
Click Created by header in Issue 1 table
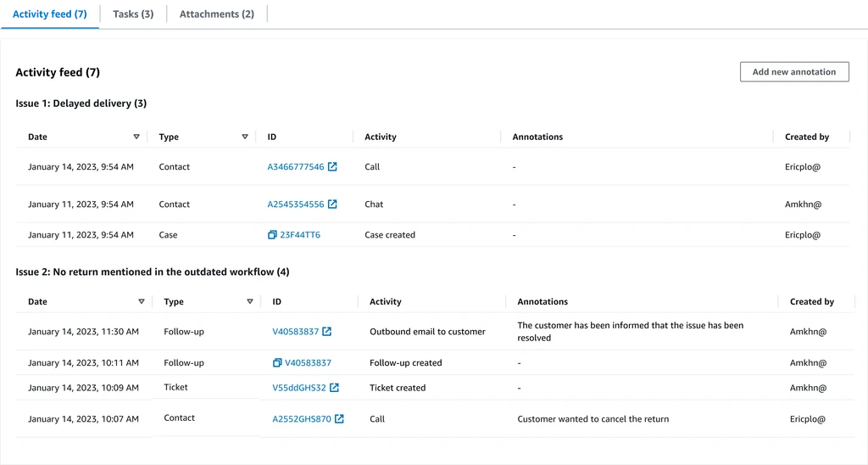806,137
